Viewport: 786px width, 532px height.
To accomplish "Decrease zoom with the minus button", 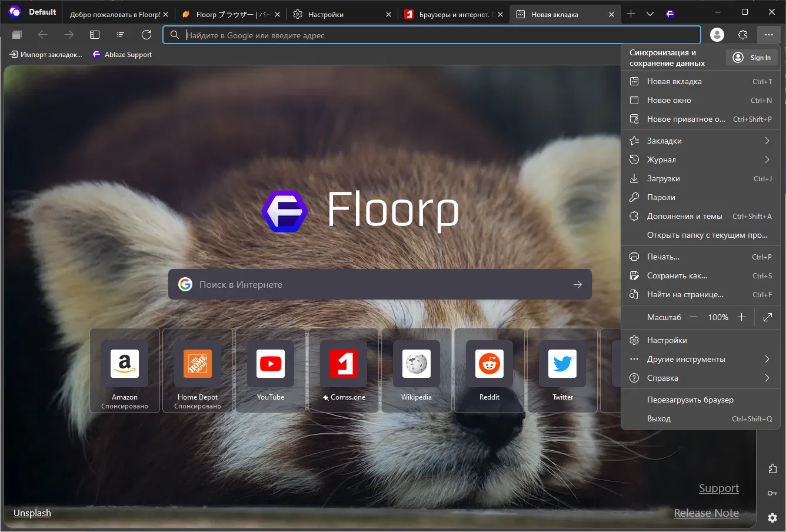I will point(694,317).
